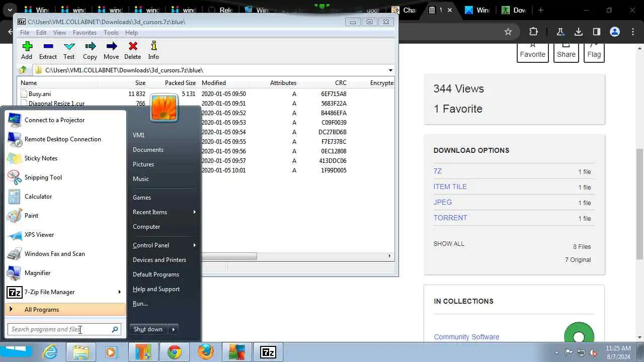Sort by the Modified column header

coord(213,83)
